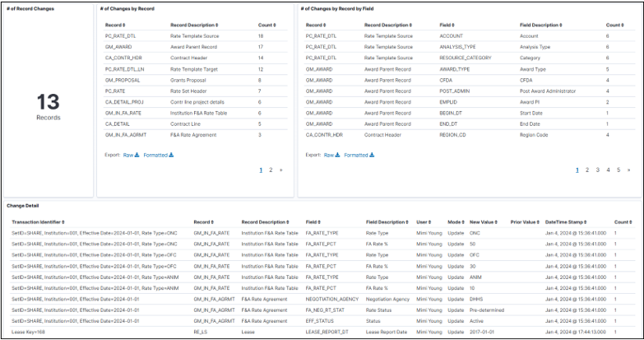Click FA_NEG_RT_STAT field in Change Detail

tap(325, 310)
